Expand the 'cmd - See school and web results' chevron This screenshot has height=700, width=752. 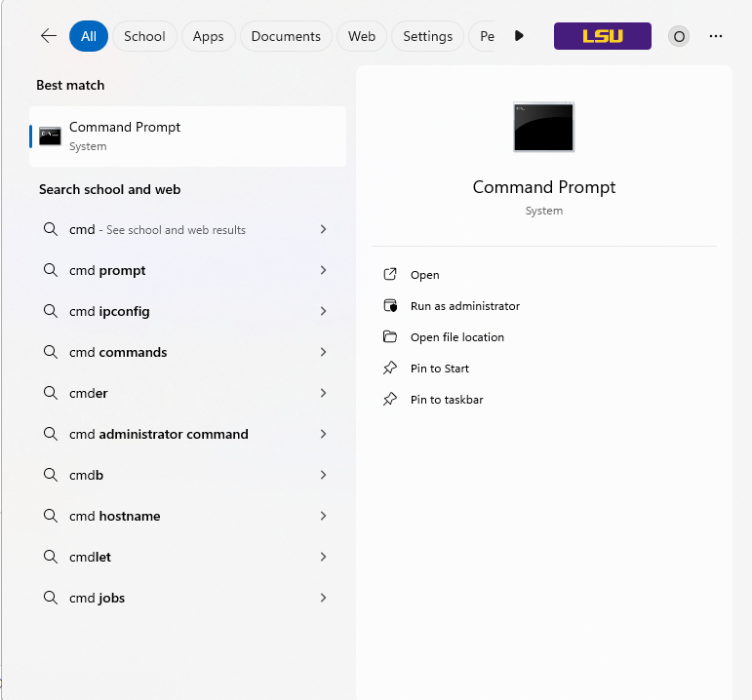point(323,229)
